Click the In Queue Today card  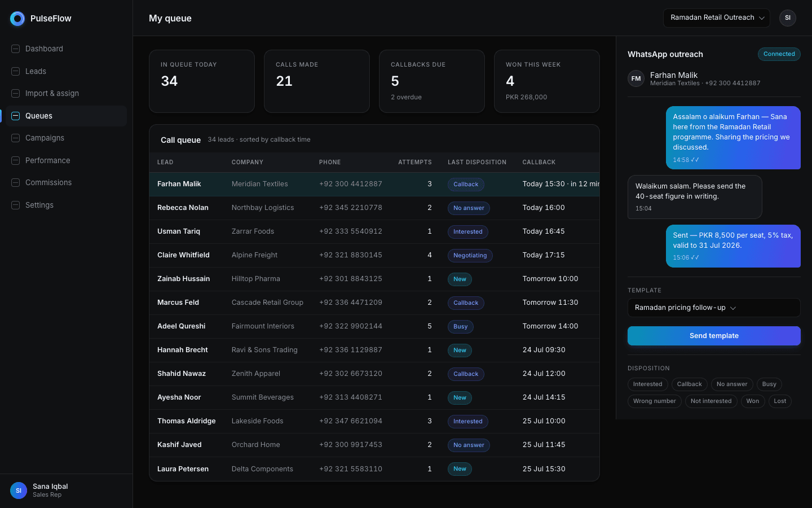click(202, 81)
